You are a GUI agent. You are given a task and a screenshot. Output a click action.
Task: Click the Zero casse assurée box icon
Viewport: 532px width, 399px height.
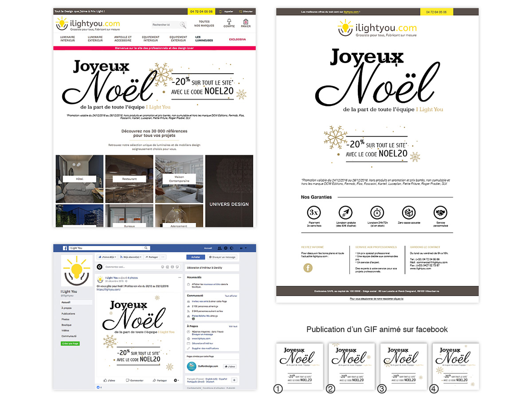pyautogui.click(x=409, y=212)
